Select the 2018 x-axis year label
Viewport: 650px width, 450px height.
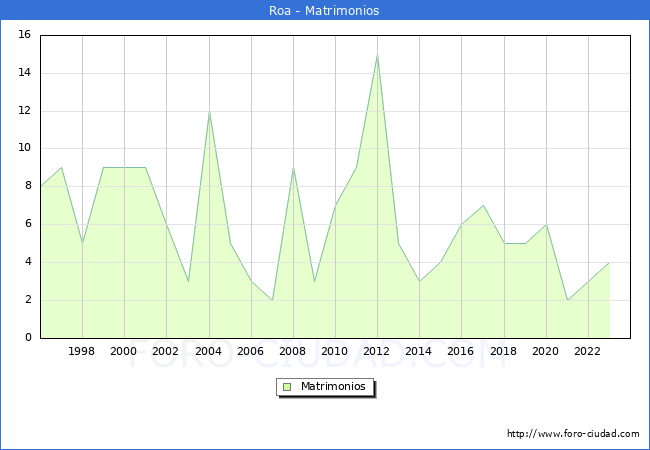503,351
